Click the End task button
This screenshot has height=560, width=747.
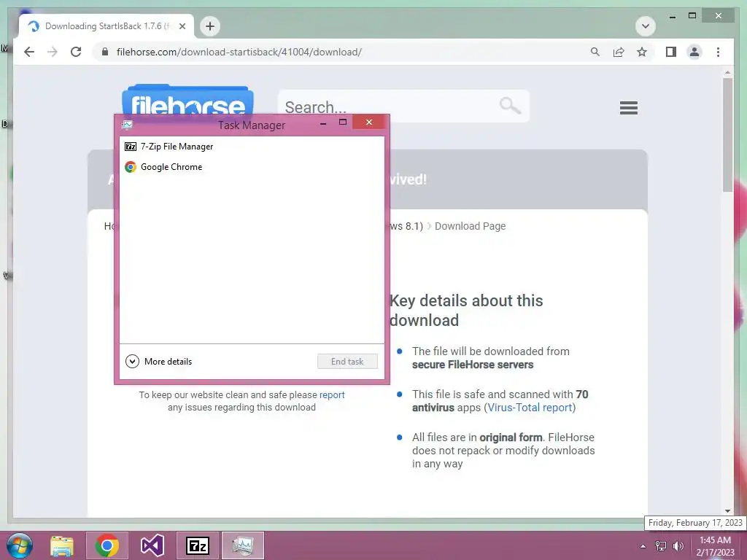[347, 362]
